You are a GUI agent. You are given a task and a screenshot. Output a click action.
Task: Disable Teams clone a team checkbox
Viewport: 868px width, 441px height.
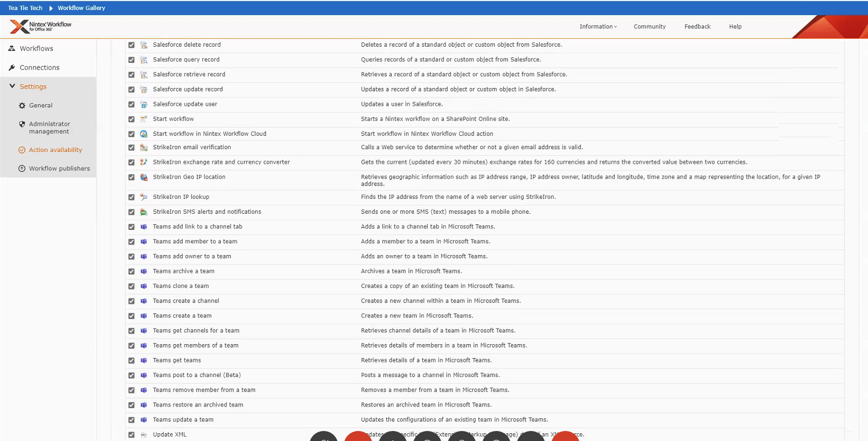click(x=131, y=286)
